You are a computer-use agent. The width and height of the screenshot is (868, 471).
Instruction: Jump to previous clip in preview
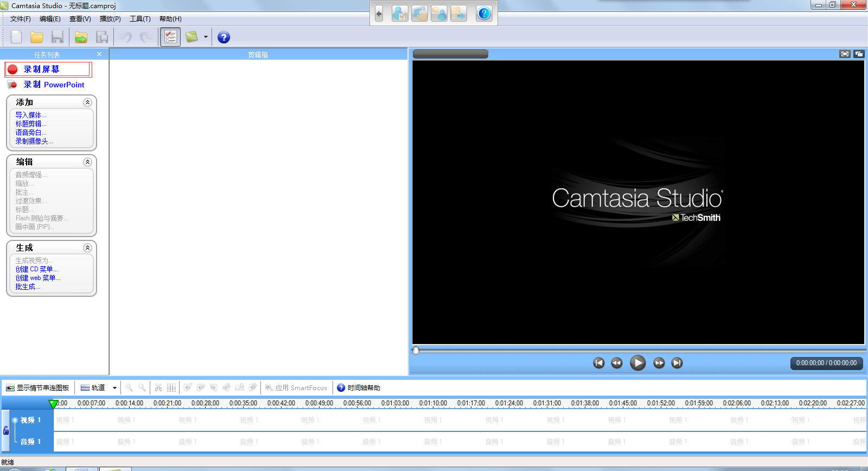(599, 363)
